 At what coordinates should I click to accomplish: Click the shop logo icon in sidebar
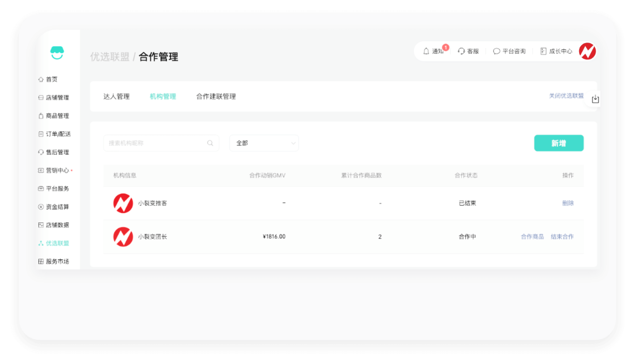(57, 53)
